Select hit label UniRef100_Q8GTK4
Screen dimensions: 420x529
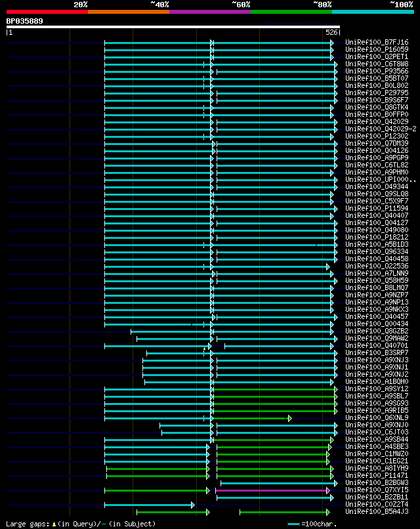(377, 107)
